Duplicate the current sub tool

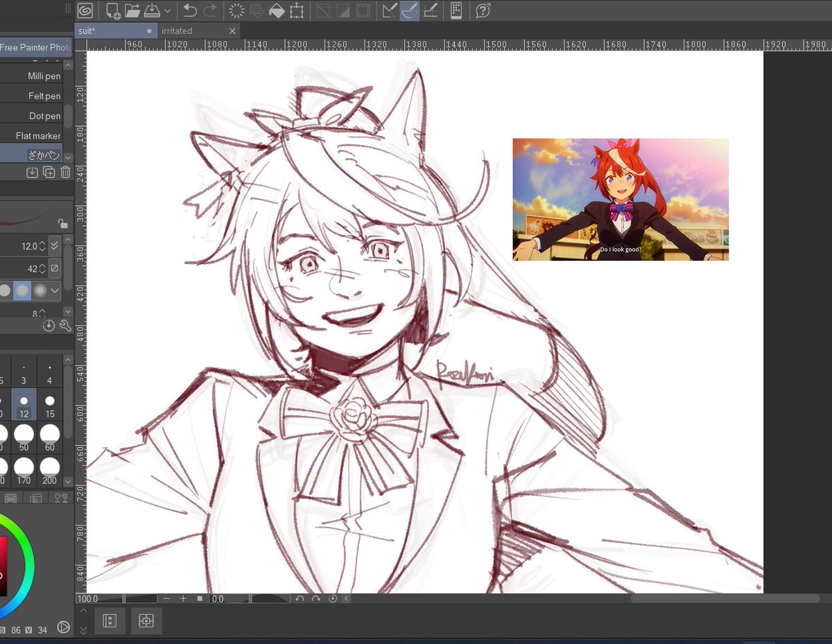pyautogui.click(x=49, y=173)
